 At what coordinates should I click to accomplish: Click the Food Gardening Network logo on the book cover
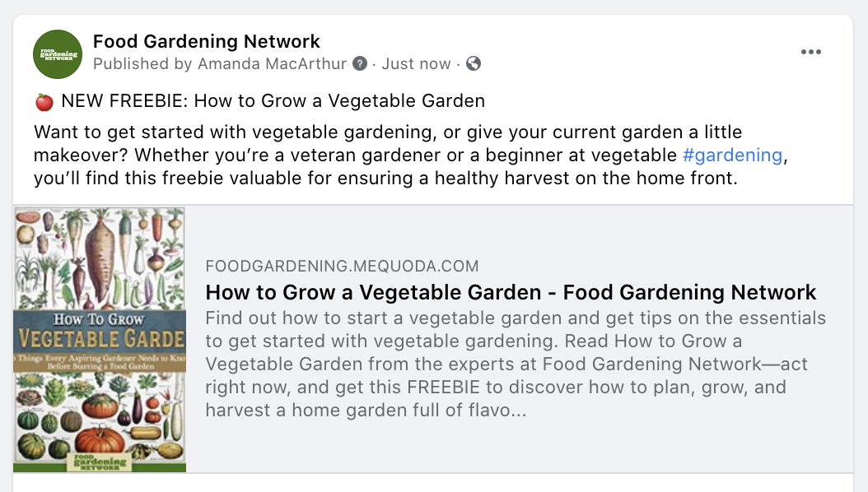100,462
